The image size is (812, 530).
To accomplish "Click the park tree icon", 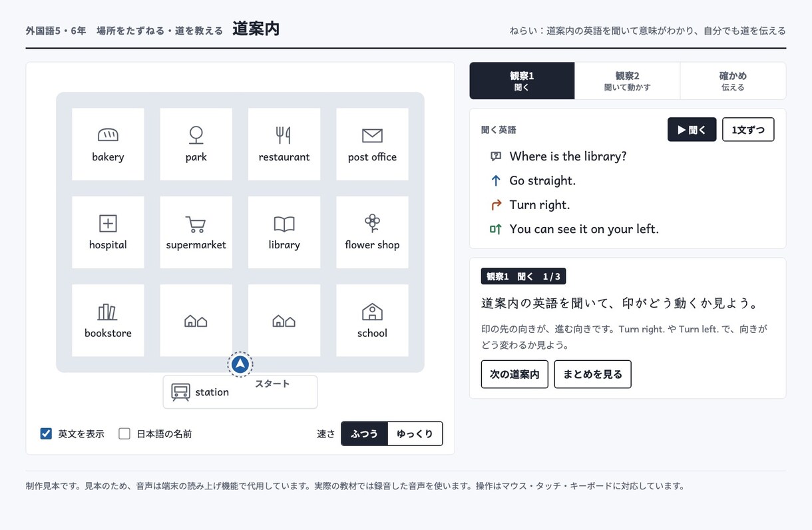I will click(x=196, y=135).
